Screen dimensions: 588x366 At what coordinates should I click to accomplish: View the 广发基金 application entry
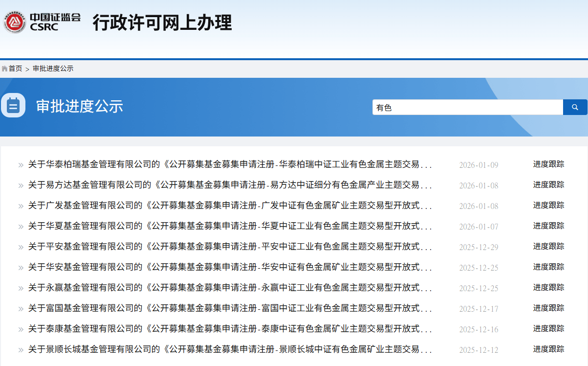pos(230,206)
